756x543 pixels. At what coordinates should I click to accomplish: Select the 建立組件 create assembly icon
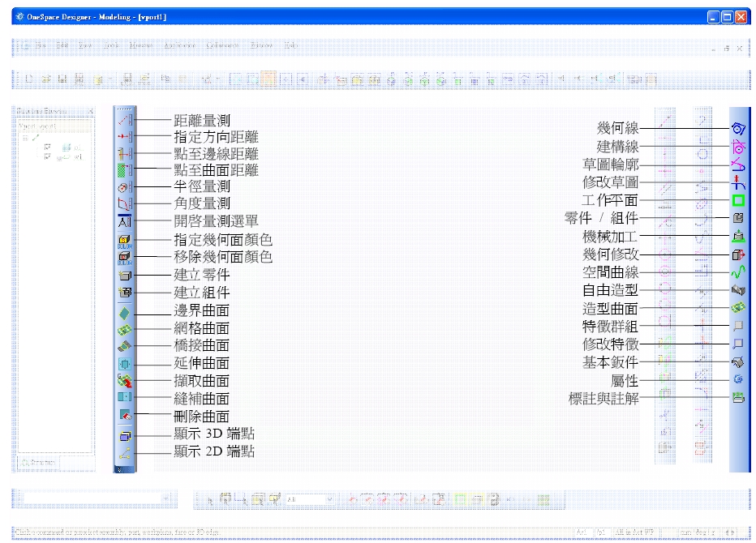(125, 292)
